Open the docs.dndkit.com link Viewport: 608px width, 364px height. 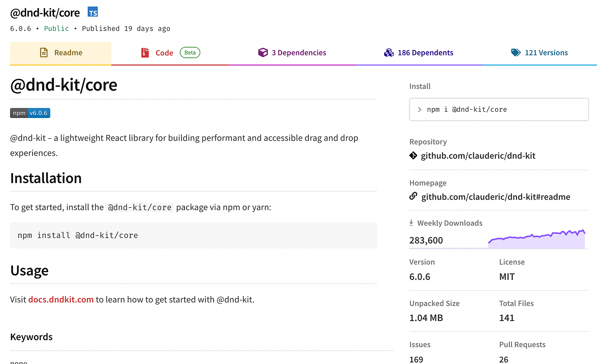pyautogui.click(x=61, y=299)
